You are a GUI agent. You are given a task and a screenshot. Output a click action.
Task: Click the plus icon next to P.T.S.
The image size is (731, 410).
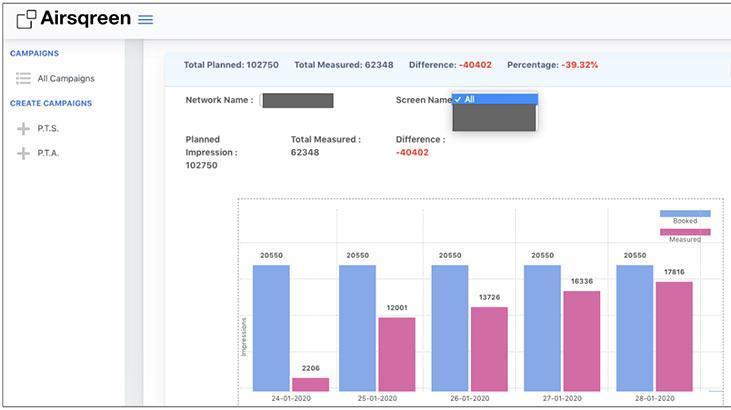(x=23, y=129)
